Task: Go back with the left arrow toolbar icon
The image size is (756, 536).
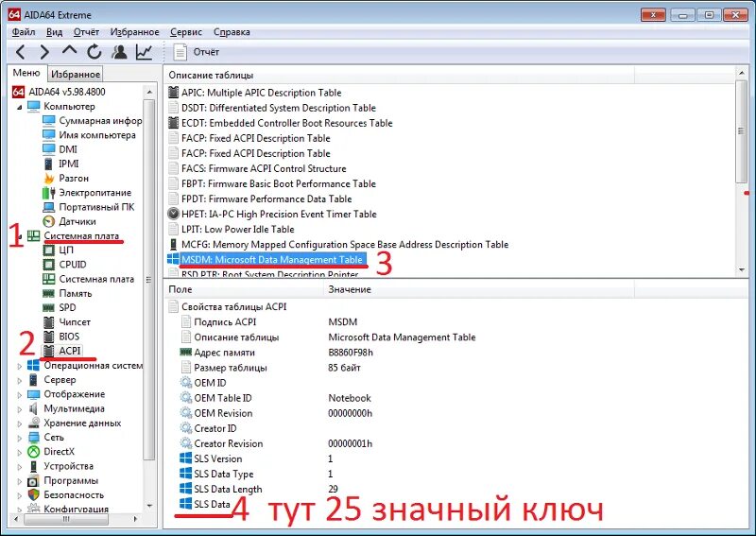Action: pos(21,52)
